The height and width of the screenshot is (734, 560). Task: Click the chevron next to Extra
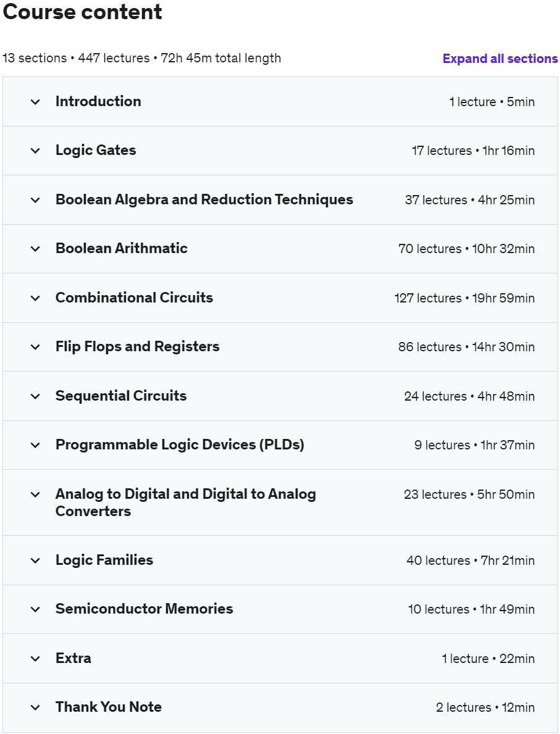click(35, 659)
